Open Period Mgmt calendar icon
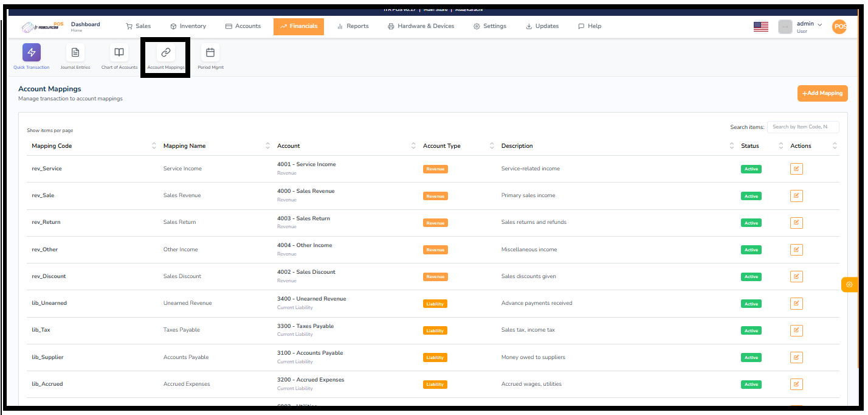The height and width of the screenshot is (415, 868). tap(210, 52)
